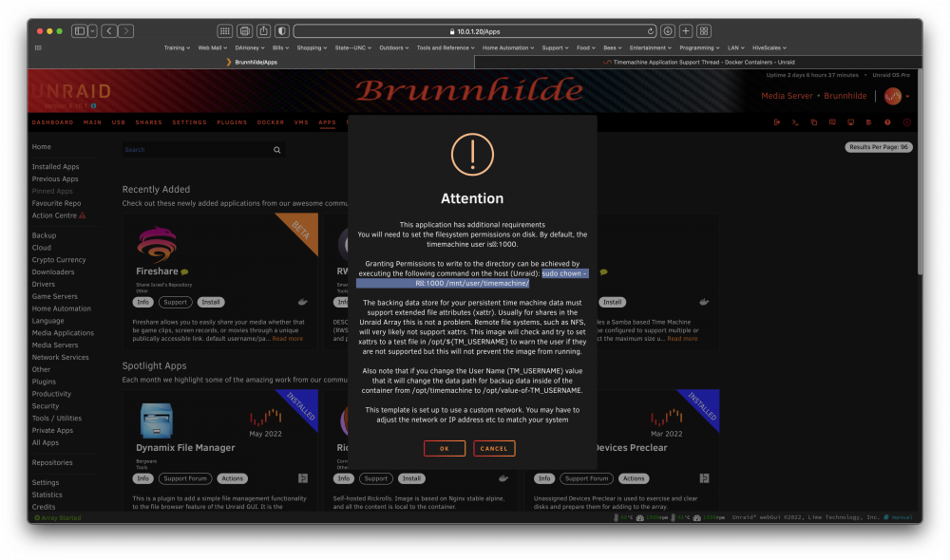Click the Docker whale icon on Fireshare card

[x=303, y=302]
